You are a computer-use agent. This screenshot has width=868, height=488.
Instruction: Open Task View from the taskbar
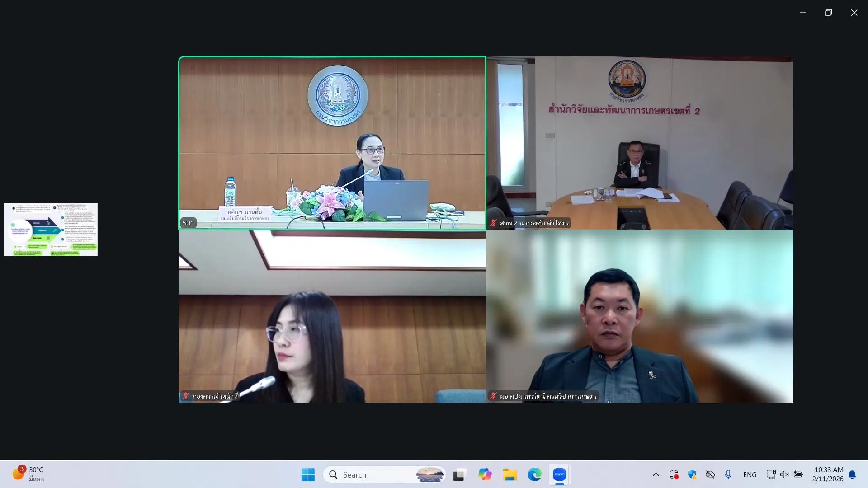[x=459, y=474]
